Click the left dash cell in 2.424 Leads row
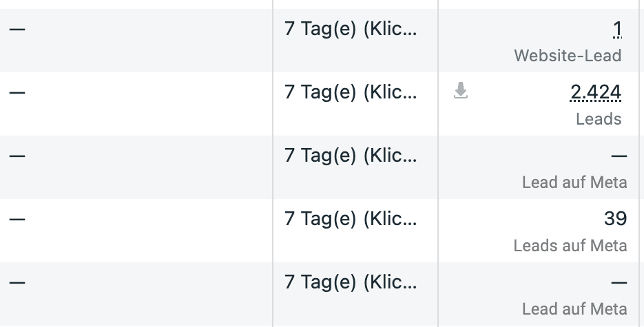This screenshot has height=327, width=644. 17,92
